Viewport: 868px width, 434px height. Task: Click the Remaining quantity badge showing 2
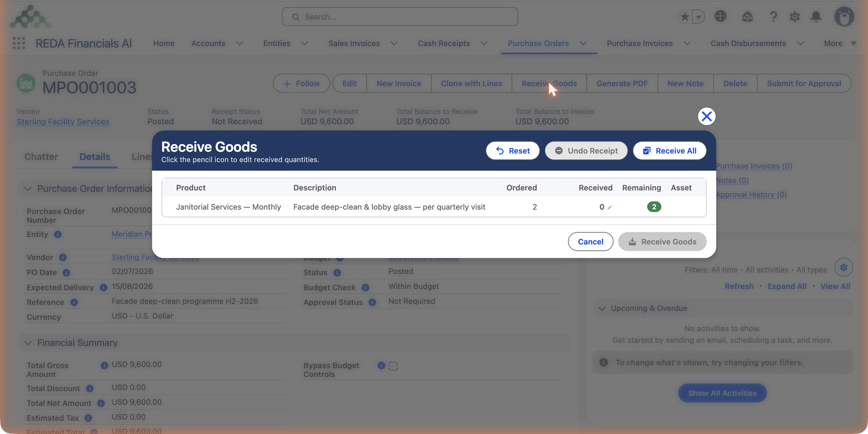pos(654,207)
